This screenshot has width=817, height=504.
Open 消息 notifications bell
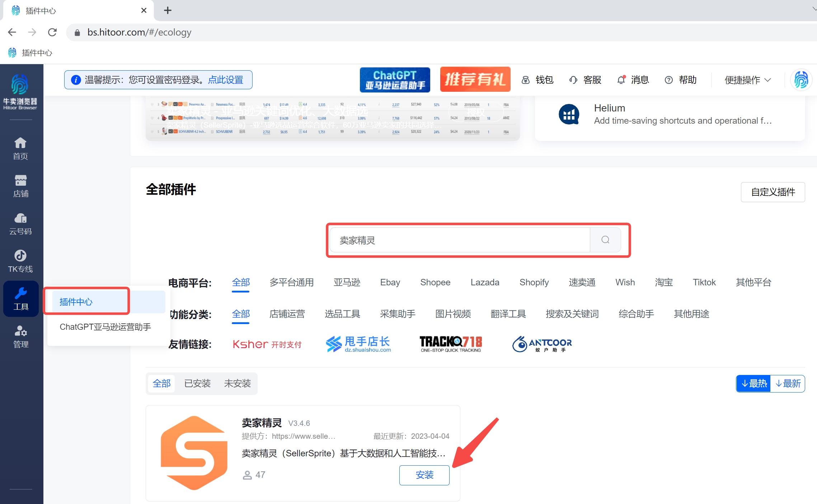(x=633, y=80)
